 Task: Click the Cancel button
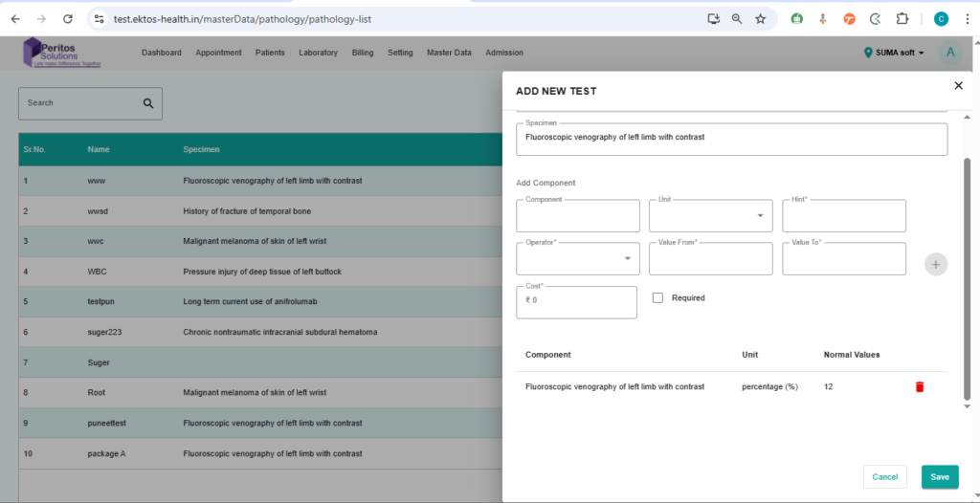tap(884, 477)
